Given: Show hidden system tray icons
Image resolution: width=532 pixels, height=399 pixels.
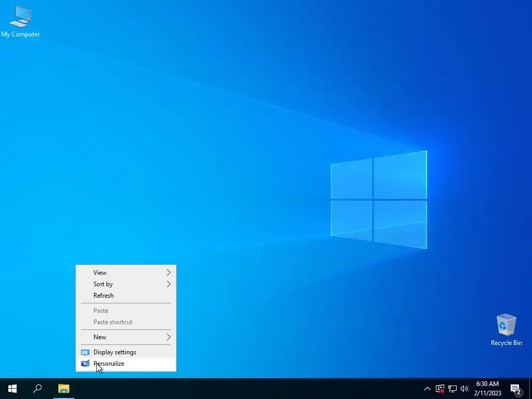Looking at the screenshot, I should tap(428, 389).
